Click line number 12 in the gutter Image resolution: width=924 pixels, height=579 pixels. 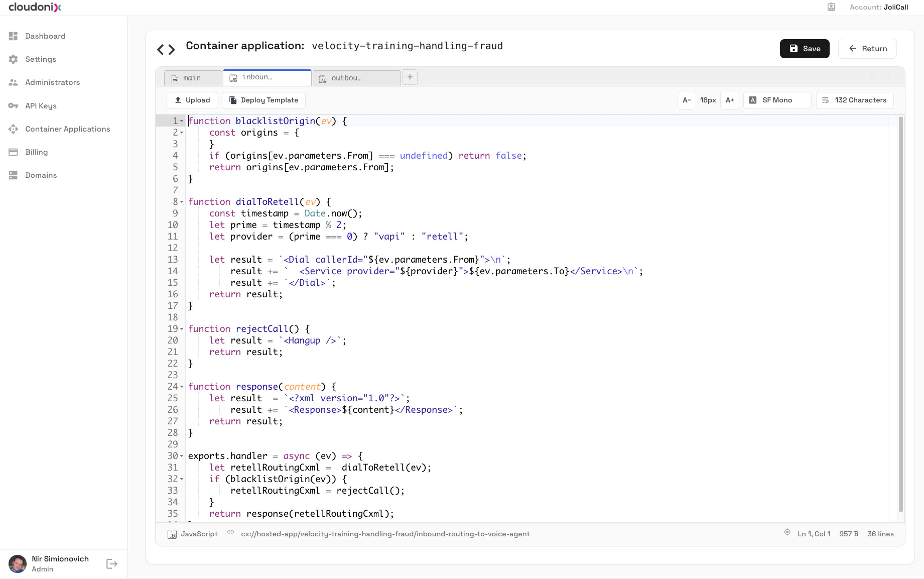click(x=173, y=248)
